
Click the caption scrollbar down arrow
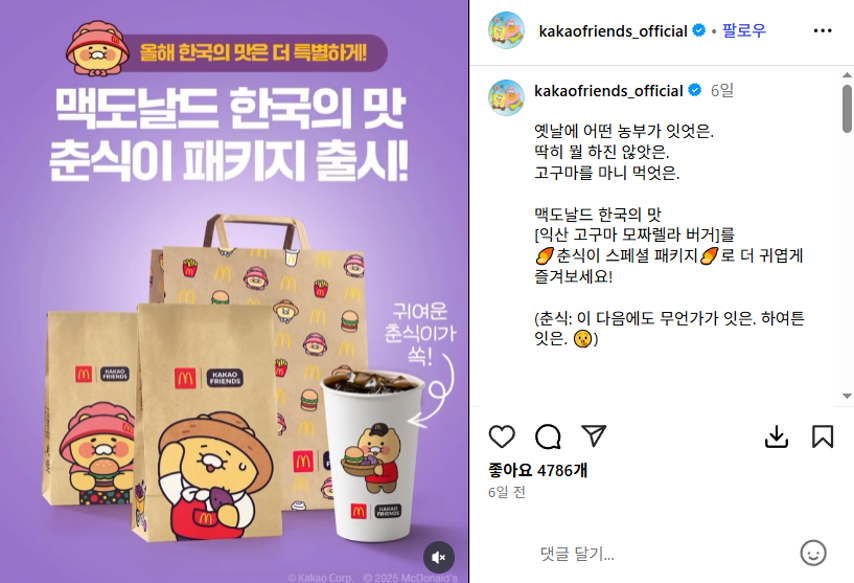click(x=847, y=396)
